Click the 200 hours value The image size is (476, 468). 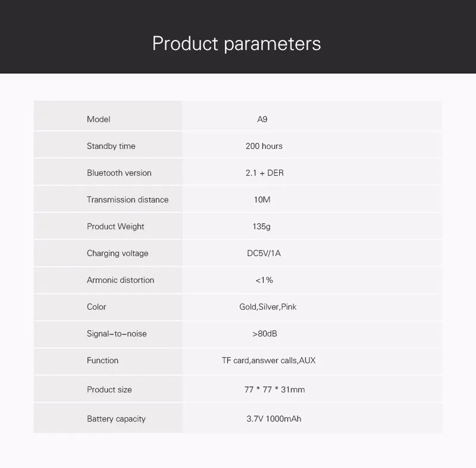pyautogui.click(x=264, y=146)
